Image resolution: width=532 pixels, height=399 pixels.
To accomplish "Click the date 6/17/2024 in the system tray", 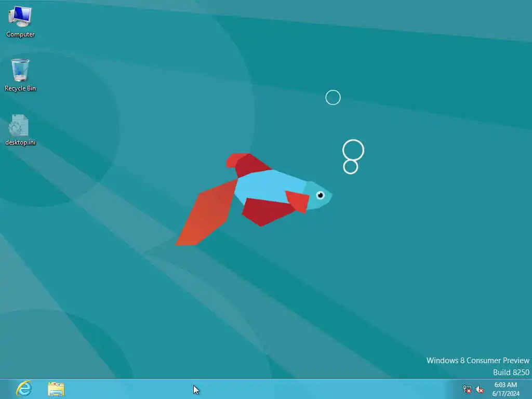I will [506, 394].
